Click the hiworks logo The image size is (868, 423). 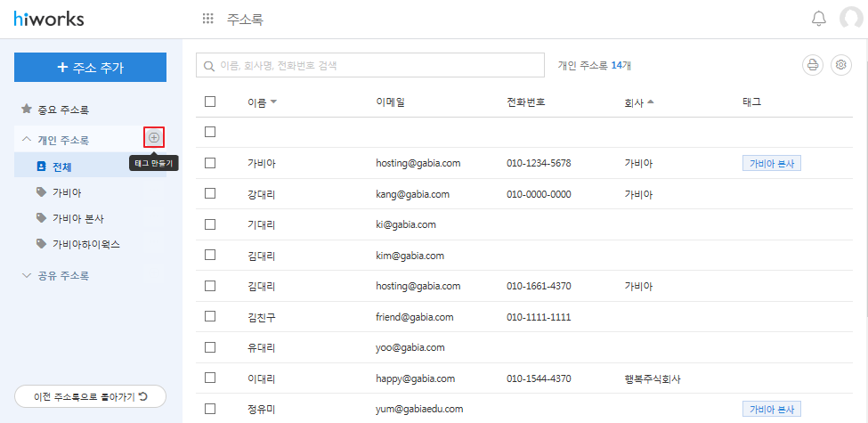(x=49, y=19)
